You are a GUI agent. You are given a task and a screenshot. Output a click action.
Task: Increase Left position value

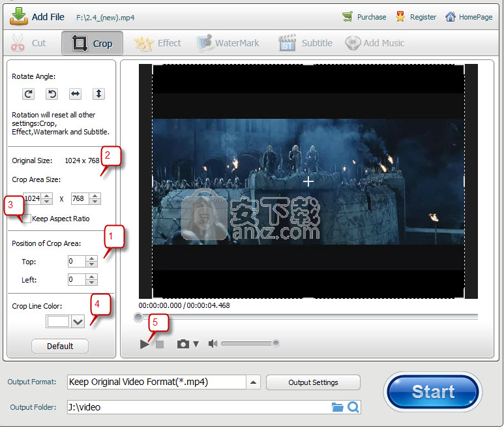pos(92,277)
